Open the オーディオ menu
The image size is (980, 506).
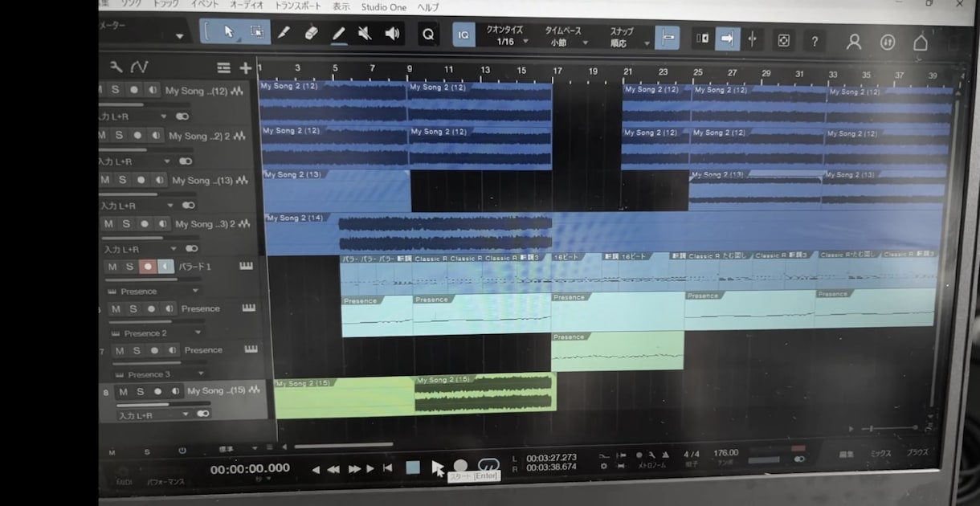(x=247, y=5)
